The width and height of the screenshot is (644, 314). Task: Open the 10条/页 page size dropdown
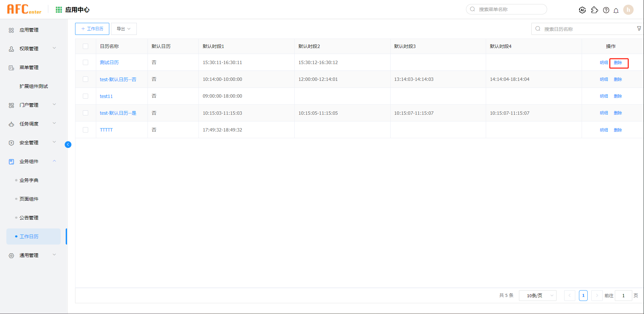[537, 296]
